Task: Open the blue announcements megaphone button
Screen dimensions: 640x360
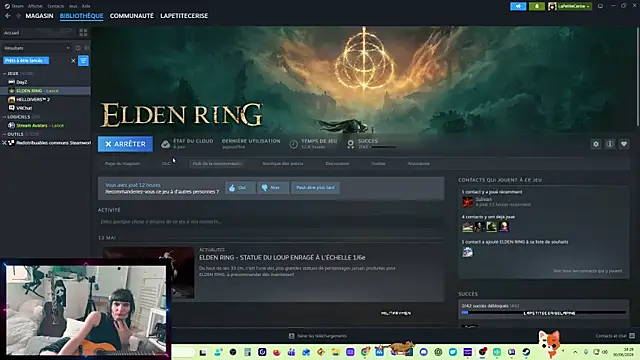Action: [518, 6]
